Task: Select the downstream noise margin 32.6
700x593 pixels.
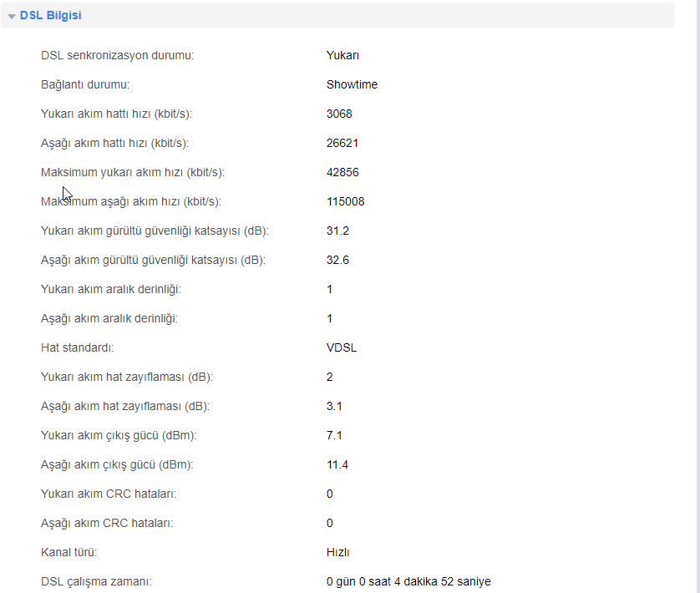Action: [337, 260]
